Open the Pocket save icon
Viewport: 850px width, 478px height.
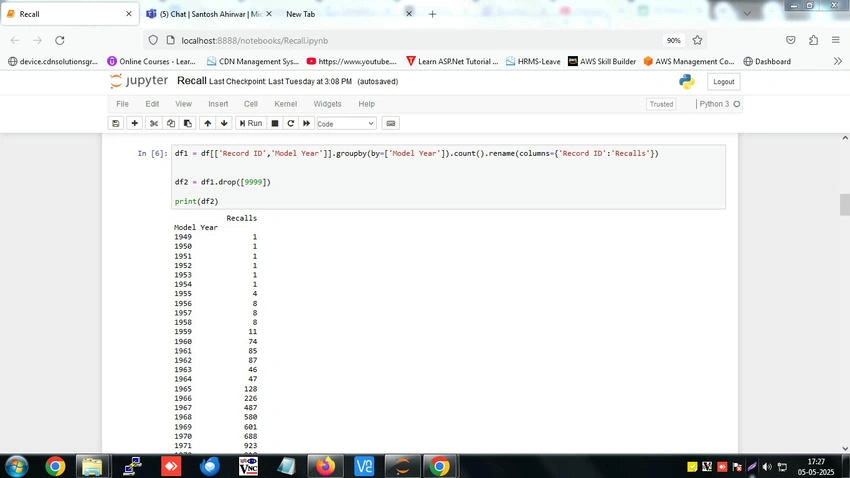(791, 41)
